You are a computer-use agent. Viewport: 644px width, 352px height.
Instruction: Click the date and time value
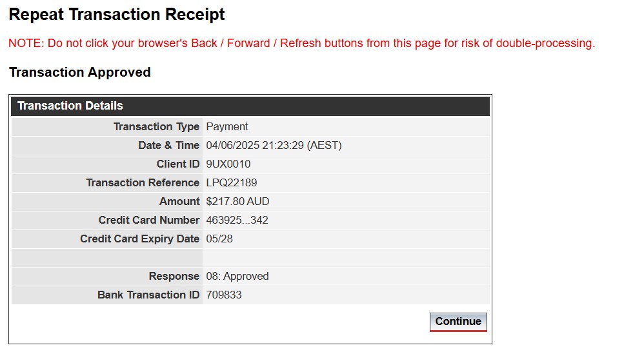[274, 145]
